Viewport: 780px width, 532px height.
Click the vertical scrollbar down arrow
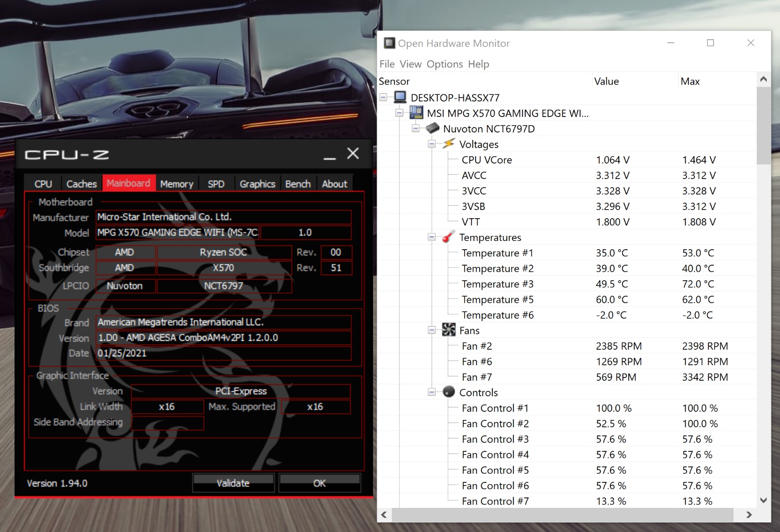tap(764, 500)
